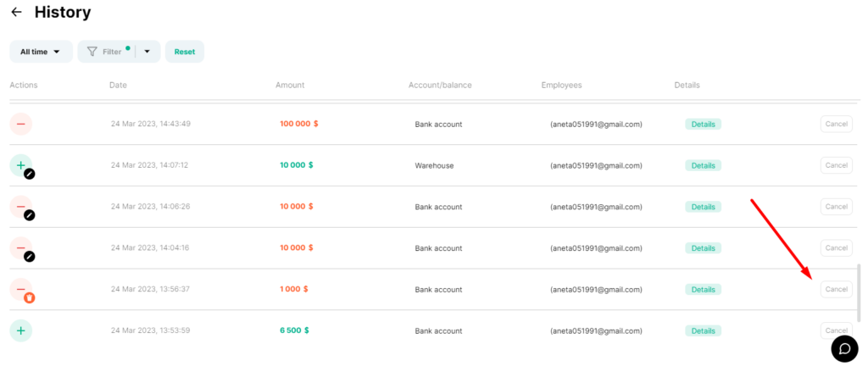
Task: Click minus icon of the 13:56:37 transaction
Action: click(x=21, y=289)
